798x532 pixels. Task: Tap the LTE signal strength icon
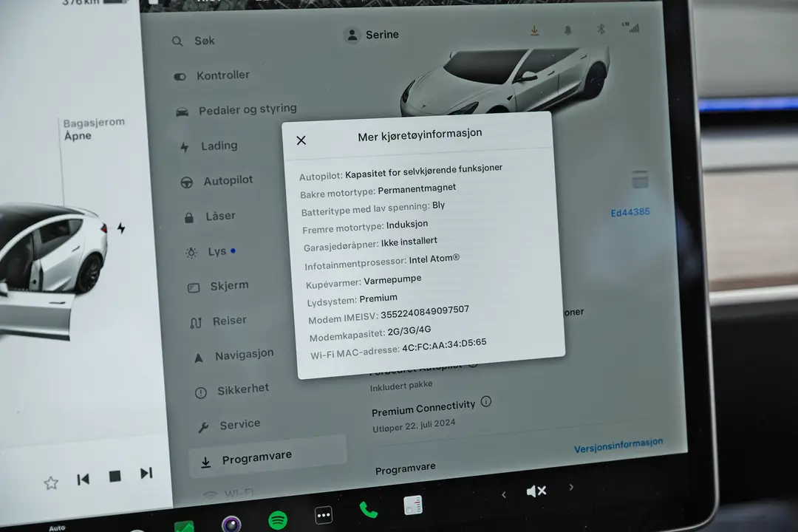630,27
